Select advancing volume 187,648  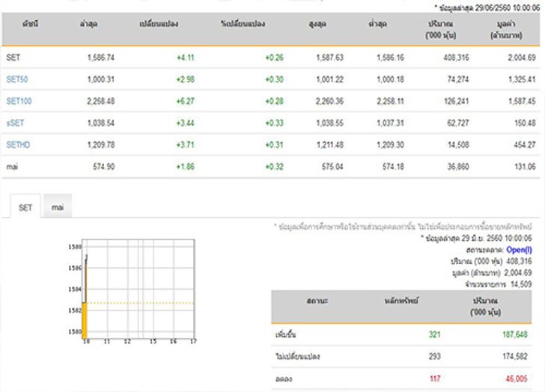(x=515, y=334)
